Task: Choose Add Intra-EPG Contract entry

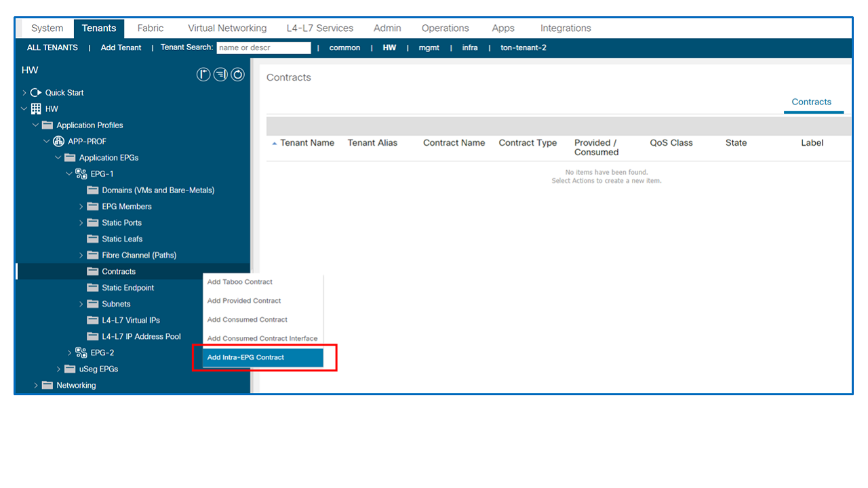Action: tap(263, 357)
